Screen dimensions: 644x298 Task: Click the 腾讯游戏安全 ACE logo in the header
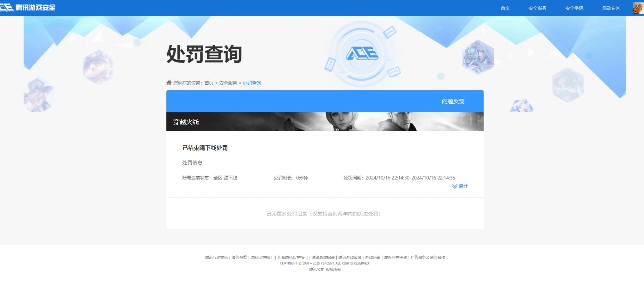[27, 7]
